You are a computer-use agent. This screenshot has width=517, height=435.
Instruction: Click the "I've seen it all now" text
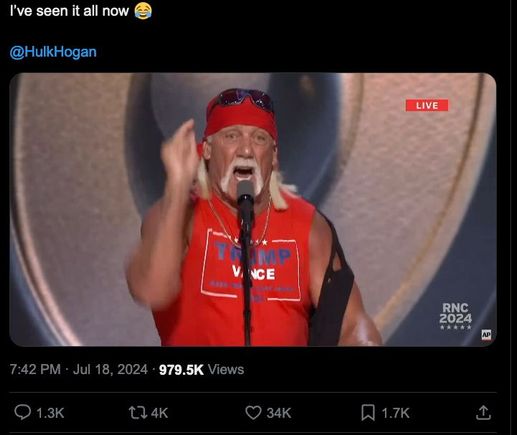[x=69, y=11]
